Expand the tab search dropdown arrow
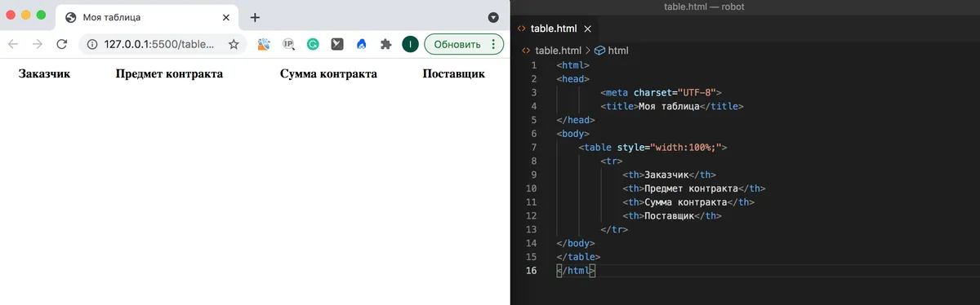The width and height of the screenshot is (980, 305). [493, 17]
